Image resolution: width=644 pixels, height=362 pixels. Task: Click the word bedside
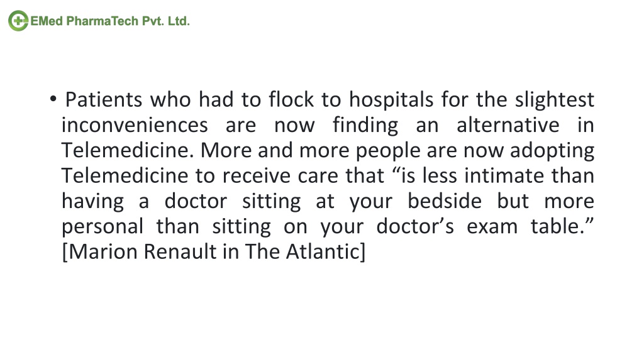tap(445, 201)
